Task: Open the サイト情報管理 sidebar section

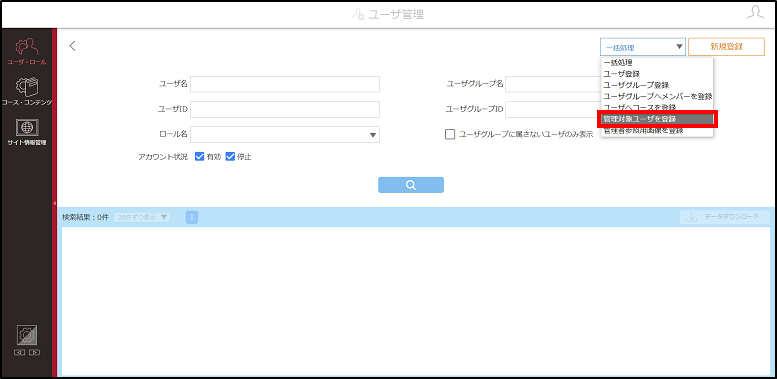Action: click(x=27, y=132)
